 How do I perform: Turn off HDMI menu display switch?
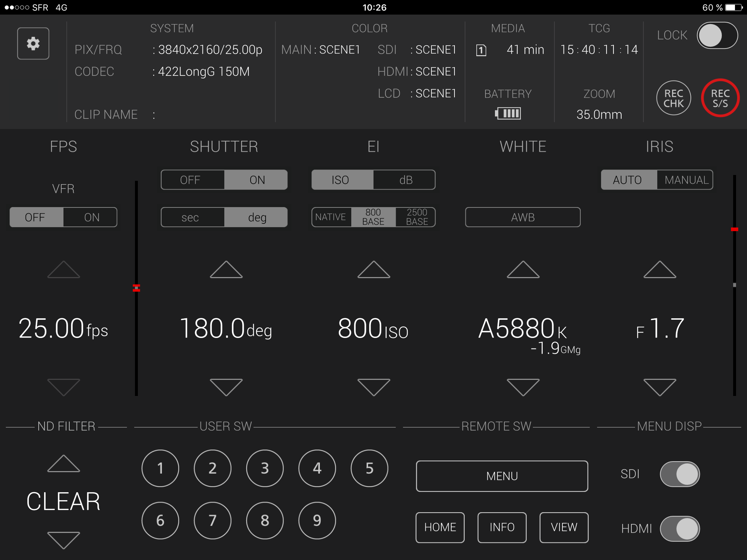[x=680, y=528]
